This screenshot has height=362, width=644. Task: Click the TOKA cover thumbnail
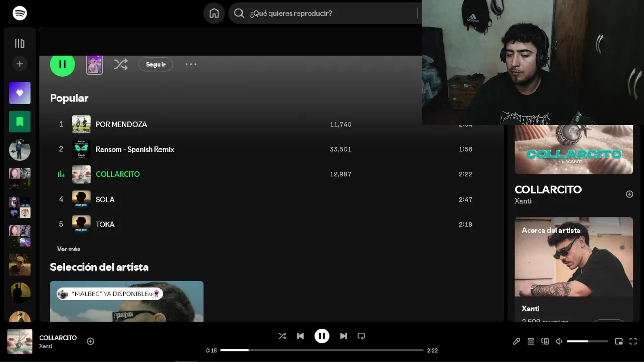click(82, 224)
